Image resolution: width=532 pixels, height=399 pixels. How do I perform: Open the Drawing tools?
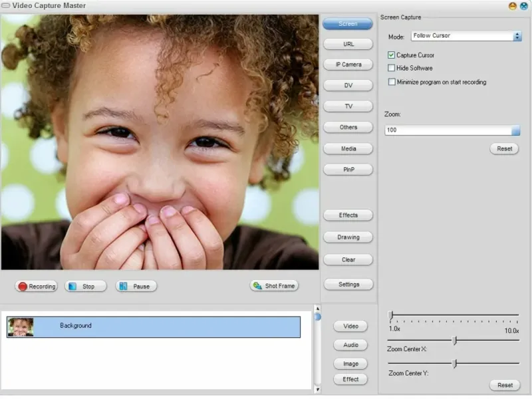point(348,237)
